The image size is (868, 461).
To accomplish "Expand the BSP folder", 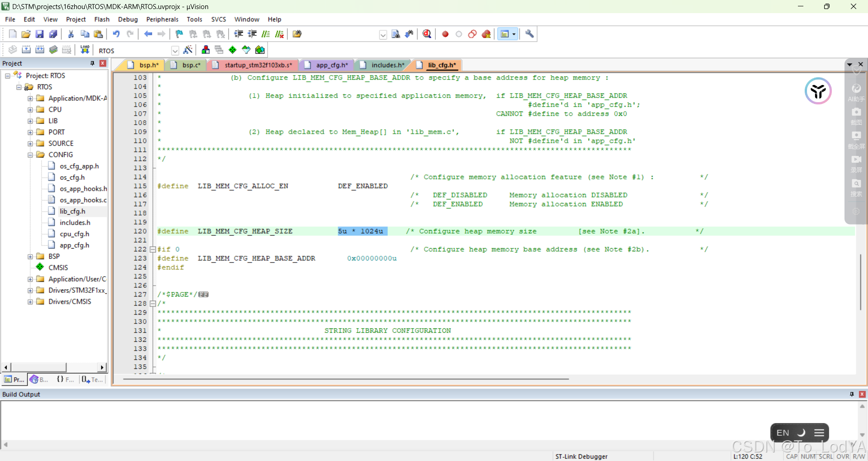I will click(30, 256).
